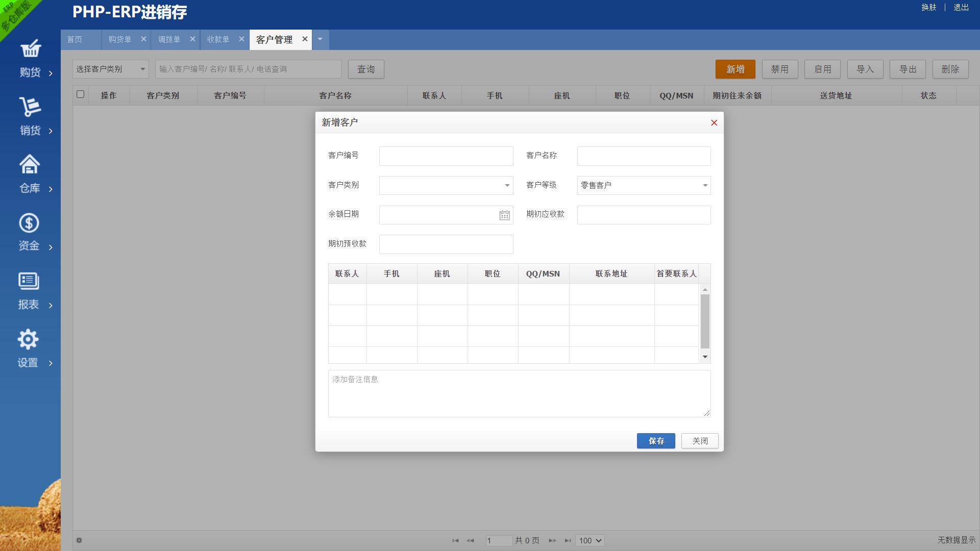Open the 客户类别 dropdown in the dialog
The image size is (980, 551).
(506, 185)
